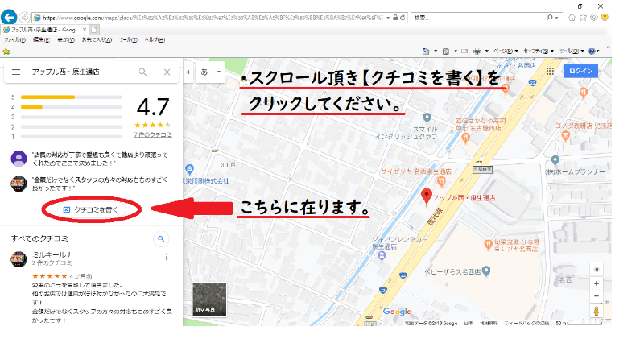Search reviews with the magnifier icon
The width and height of the screenshot is (644, 343).
(161, 238)
